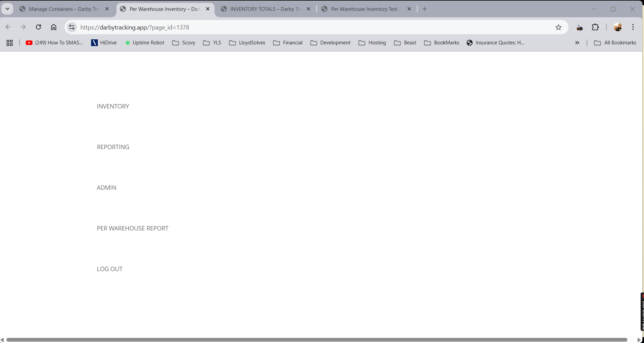The height and width of the screenshot is (343, 644).
Task: Bookmark this page with the star icon
Action: pyautogui.click(x=559, y=27)
